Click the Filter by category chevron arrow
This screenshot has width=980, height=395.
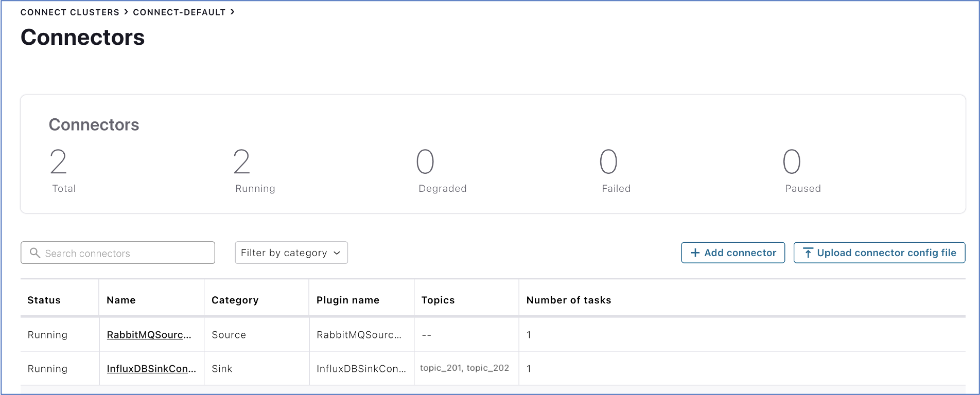point(337,253)
